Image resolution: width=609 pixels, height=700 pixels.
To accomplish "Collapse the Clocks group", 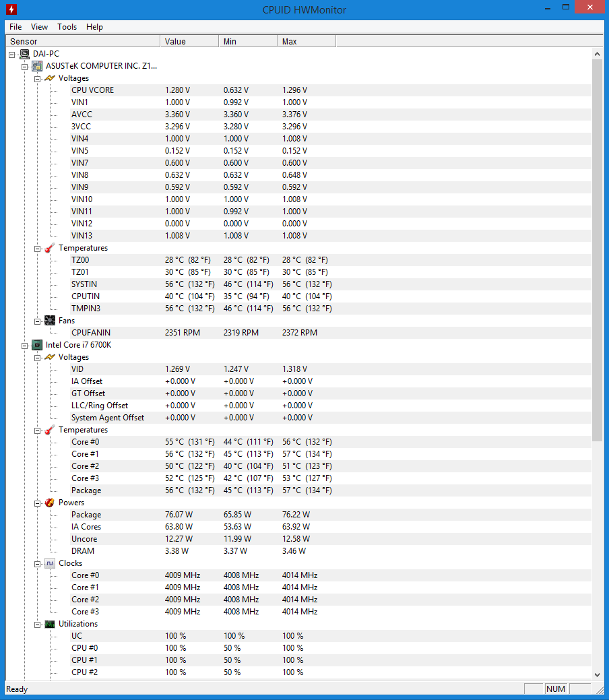I will (x=38, y=564).
